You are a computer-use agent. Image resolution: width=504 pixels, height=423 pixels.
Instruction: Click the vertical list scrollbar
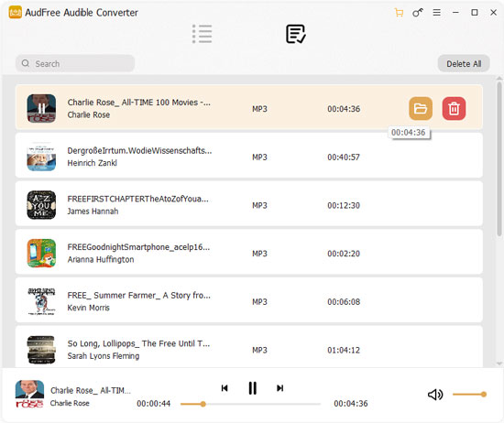click(499, 159)
